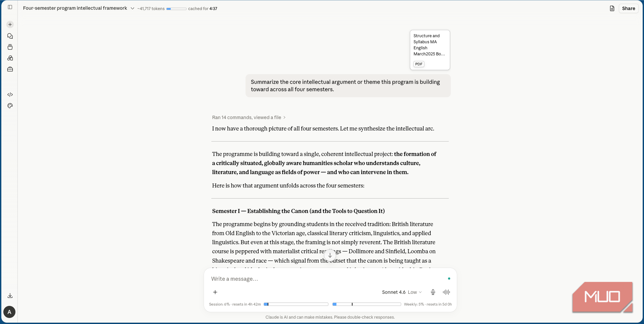
Task: Open the code icon in sidebar
Action: (x=10, y=95)
